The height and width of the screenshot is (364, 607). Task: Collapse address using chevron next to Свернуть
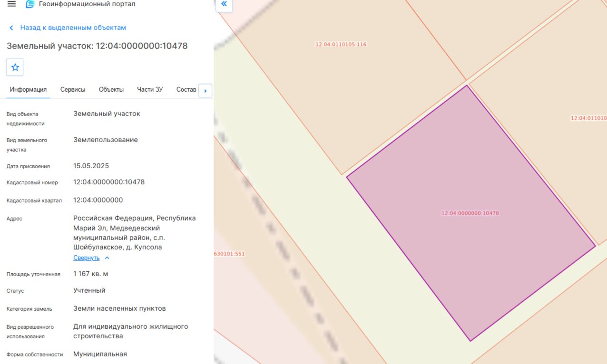tap(107, 258)
